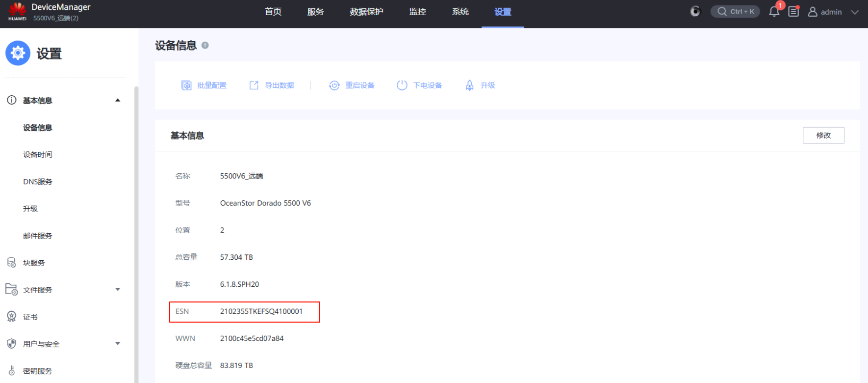
Task: Click the power off device (下电设备) icon
Action: click(402, 85)
